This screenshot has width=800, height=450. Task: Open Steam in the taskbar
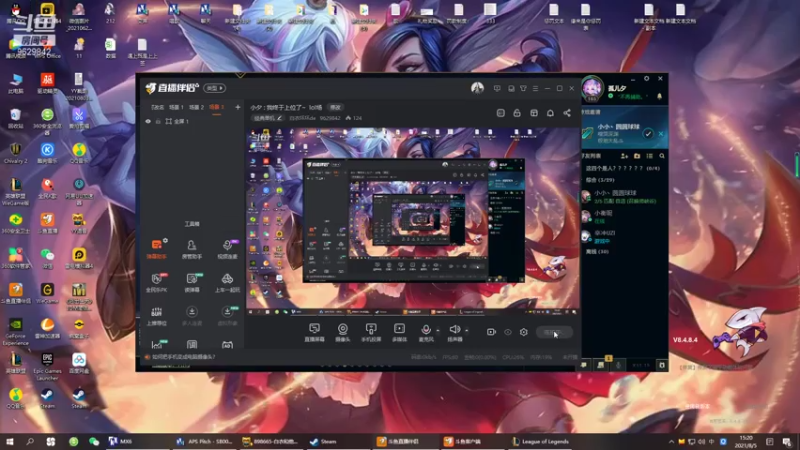(323, 441)
